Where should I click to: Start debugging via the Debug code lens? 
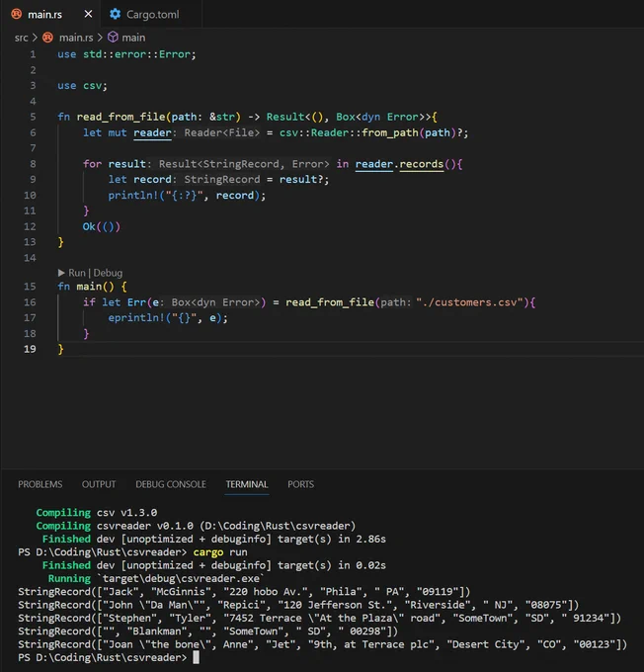[x=108, y=273]
